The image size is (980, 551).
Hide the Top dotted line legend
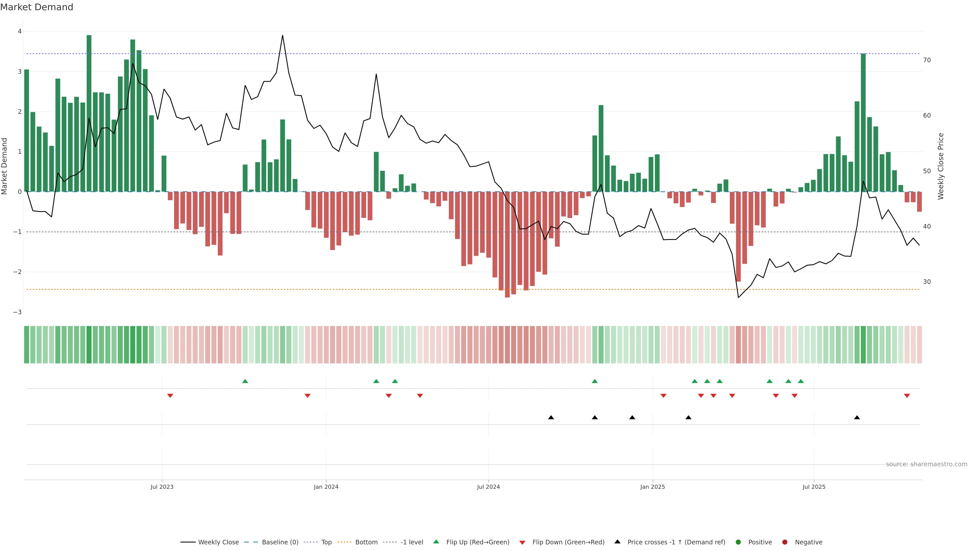coord(326,542)
